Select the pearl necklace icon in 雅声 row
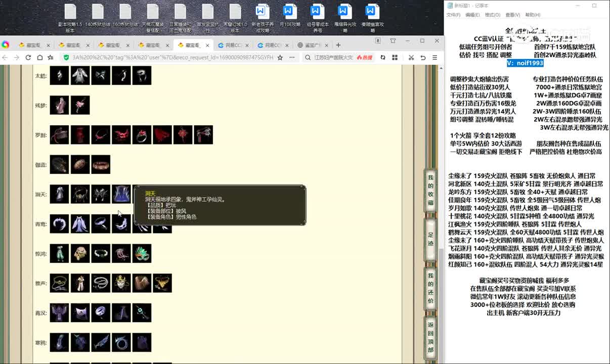 point(101,283)
